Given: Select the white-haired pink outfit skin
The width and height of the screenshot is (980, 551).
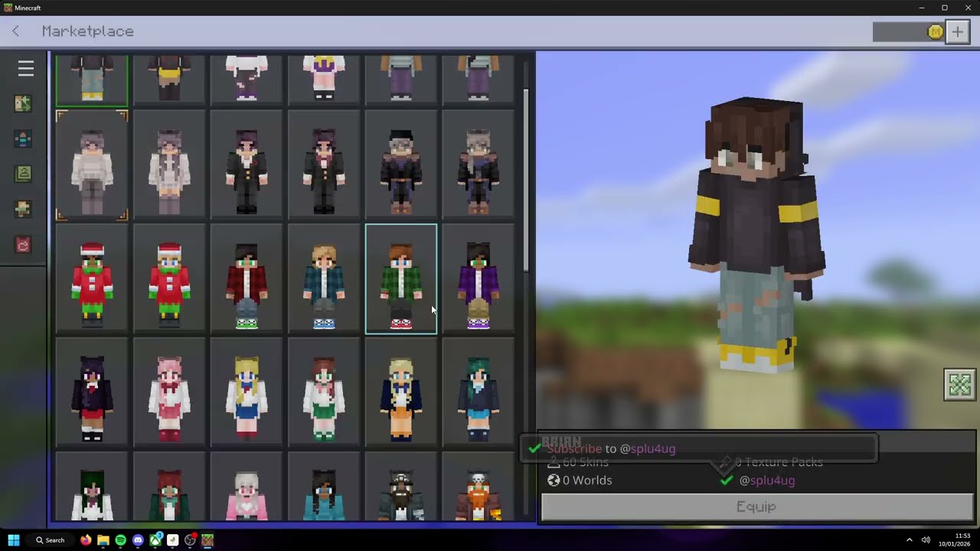Looking at the screenshot, I should pyautogui.click(x=247, y=487).
